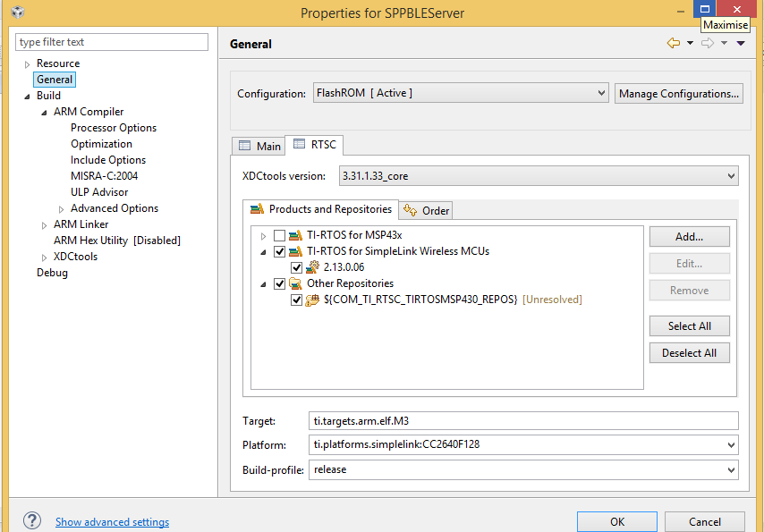Switch to the Main tab
Viewport: 764px width, 532px height.
259,146
